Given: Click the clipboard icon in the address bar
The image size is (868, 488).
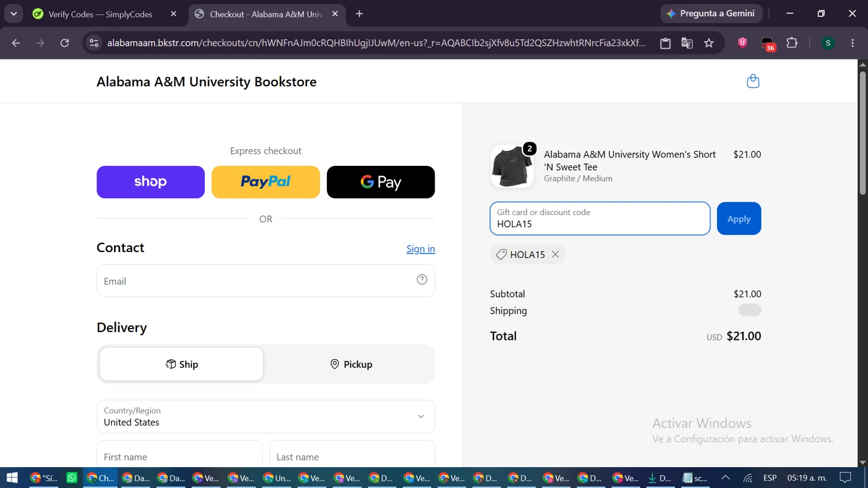Looking at the screenshot, I should [x=665, y=43].
